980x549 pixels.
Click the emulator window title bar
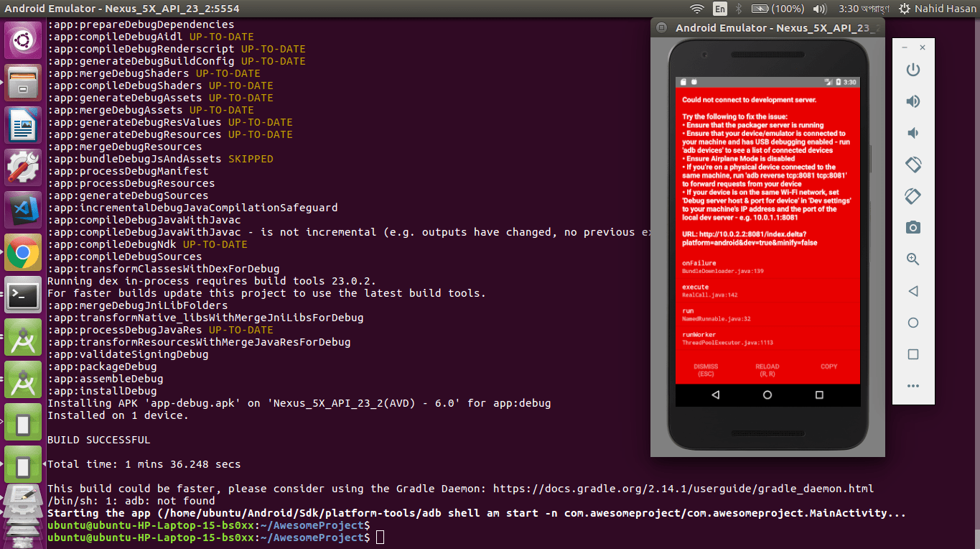point(767,28)
